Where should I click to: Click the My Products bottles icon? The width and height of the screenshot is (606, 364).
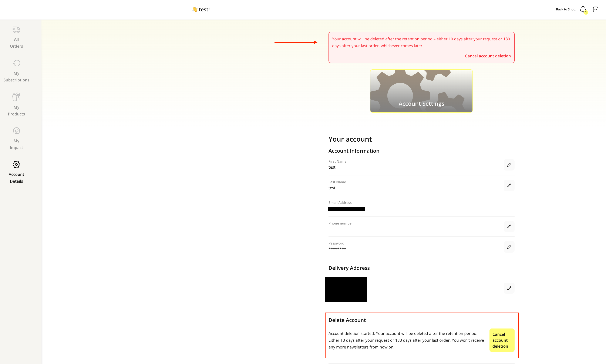coord(16,97)
